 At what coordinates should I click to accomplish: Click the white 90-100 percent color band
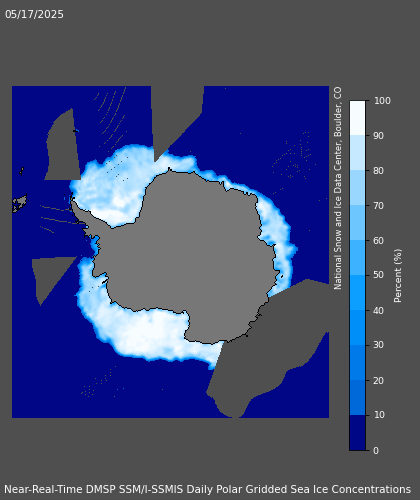click(x=357, y=118)
